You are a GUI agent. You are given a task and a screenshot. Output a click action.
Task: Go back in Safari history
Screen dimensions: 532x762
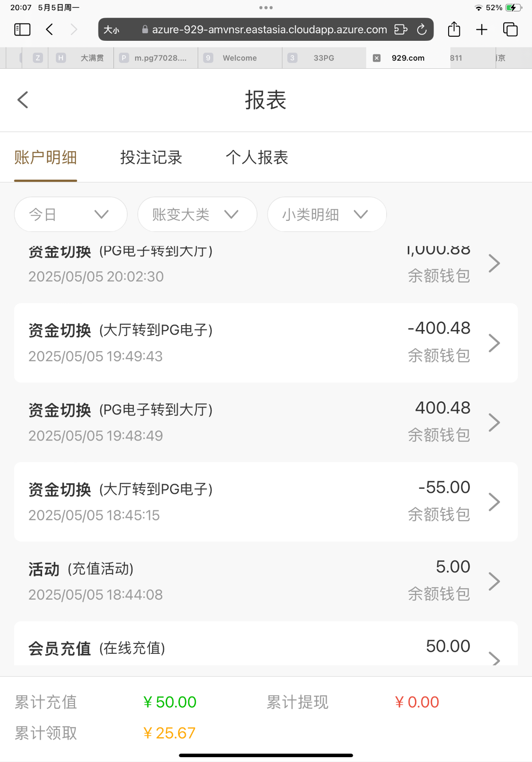pos(50,30)
